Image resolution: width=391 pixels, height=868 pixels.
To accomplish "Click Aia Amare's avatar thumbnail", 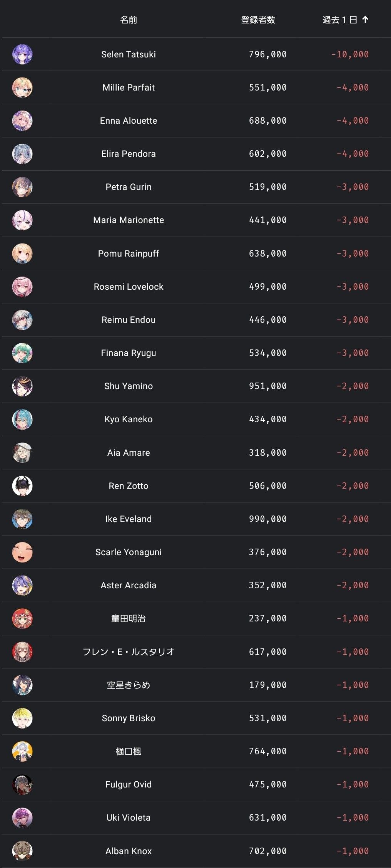I will point(22,453).
